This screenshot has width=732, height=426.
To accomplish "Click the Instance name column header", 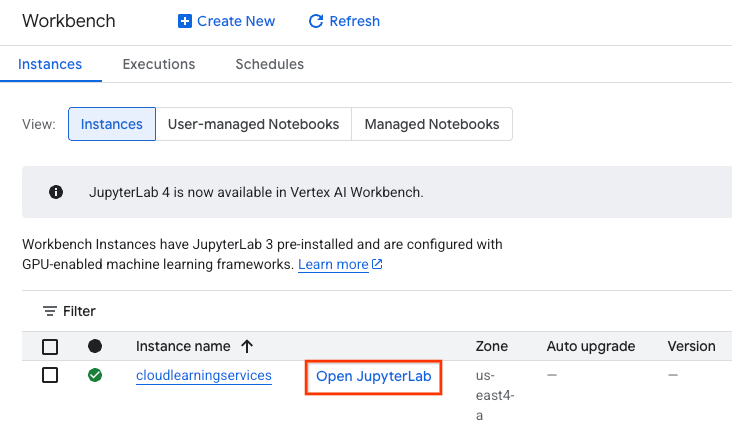I will point(183,346).
